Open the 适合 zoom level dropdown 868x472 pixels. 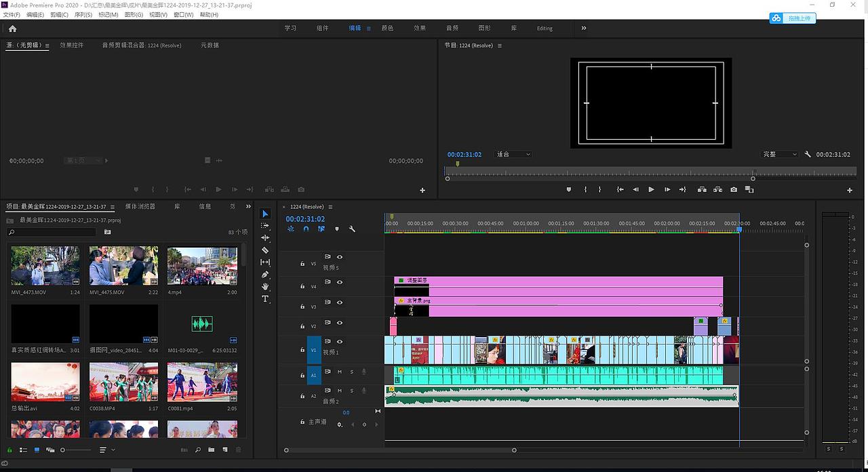pos(513,155)
